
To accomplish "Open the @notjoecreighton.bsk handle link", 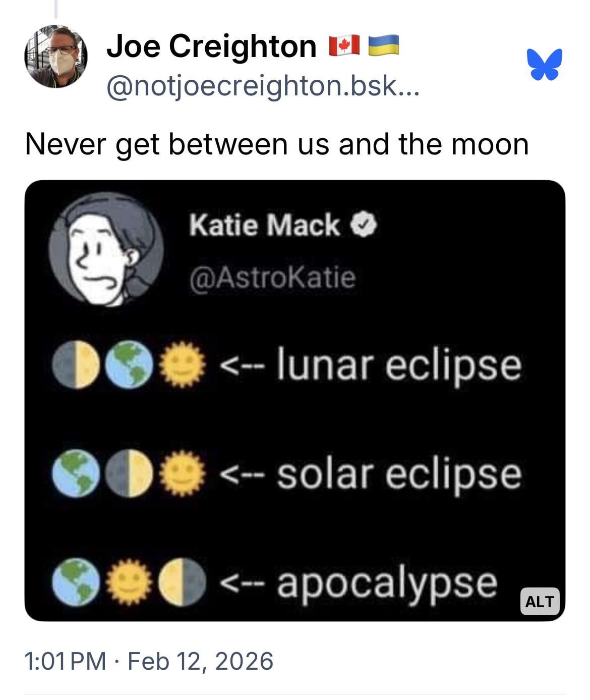I will pos(262,86).
